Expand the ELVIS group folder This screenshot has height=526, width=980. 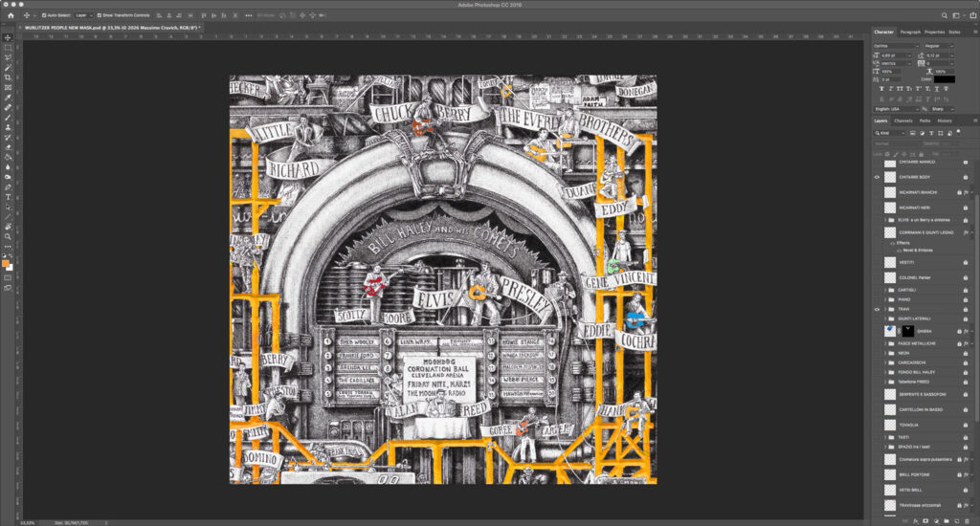coord(885,220)
